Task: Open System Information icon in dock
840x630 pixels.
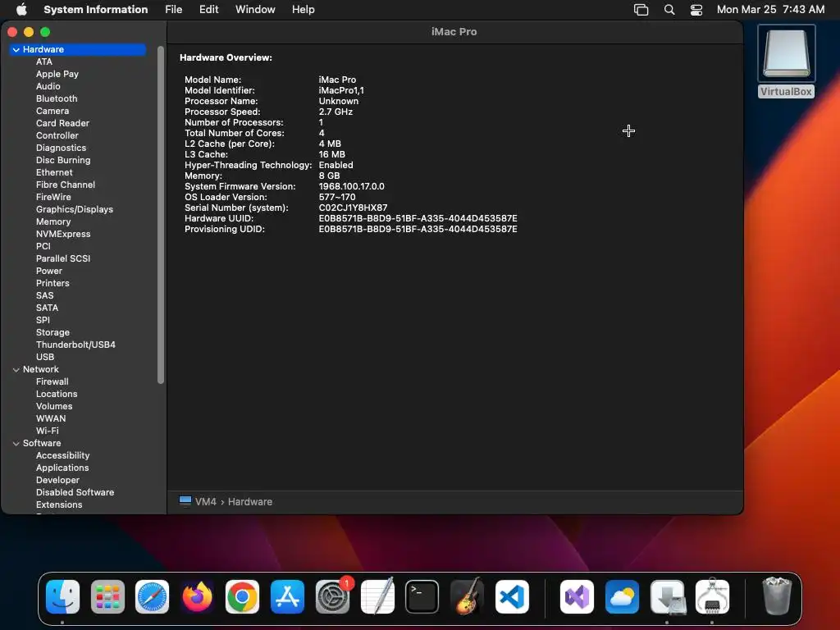Action: point(713,596)
